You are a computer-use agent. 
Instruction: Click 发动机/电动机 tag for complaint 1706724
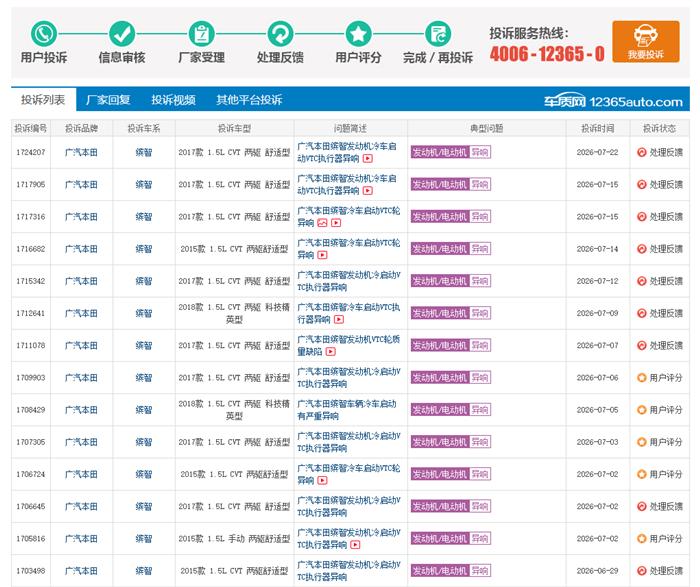[440, 474]
